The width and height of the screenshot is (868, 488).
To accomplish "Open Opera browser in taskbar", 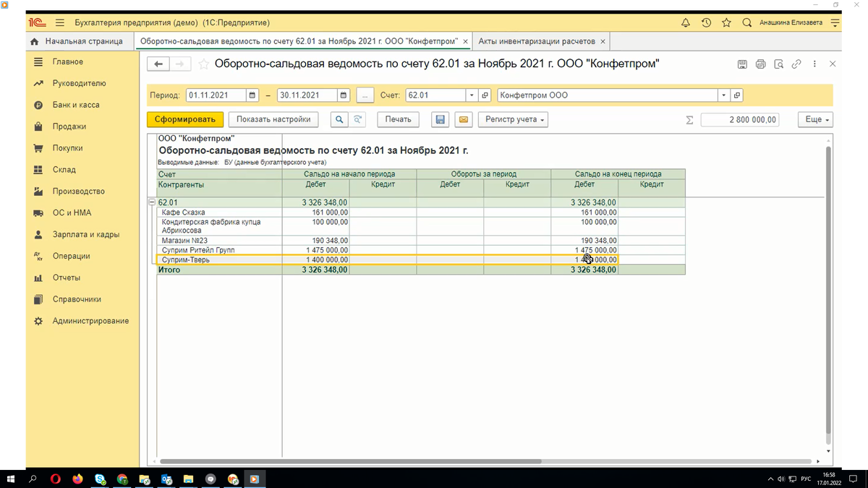I will (56, 479).
